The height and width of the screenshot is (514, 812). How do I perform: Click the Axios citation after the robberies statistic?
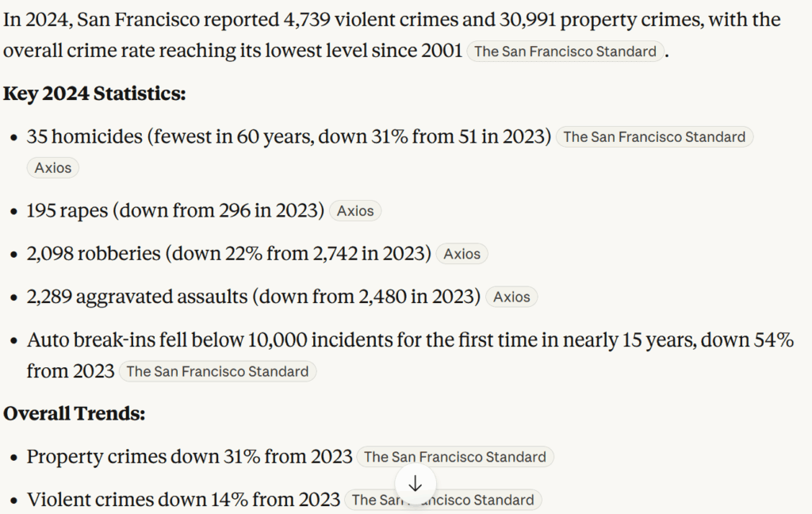(462, 254)
